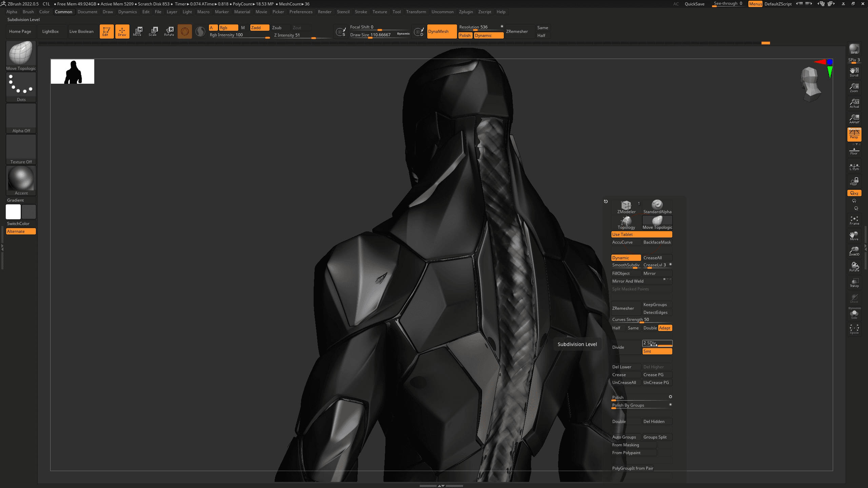Toggle Double sided geometry
The height and width of the screenshot is (488, 868).
click(619, 421)
